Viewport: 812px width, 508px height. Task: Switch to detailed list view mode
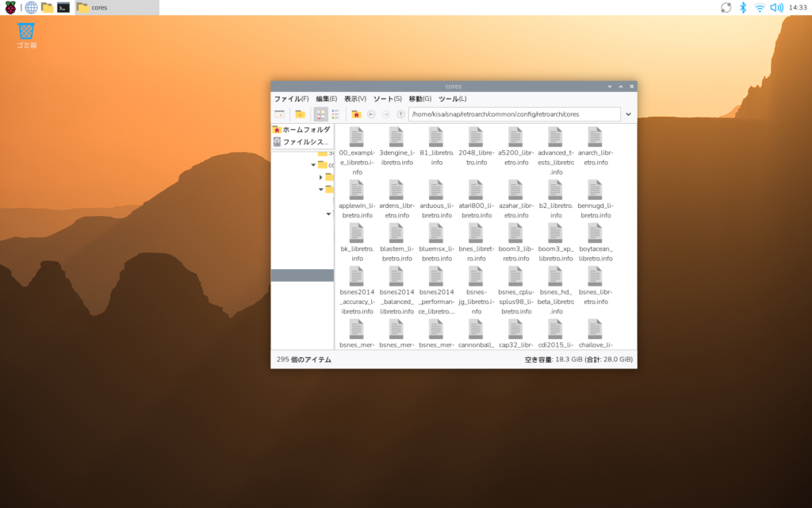tap(335, 114)
